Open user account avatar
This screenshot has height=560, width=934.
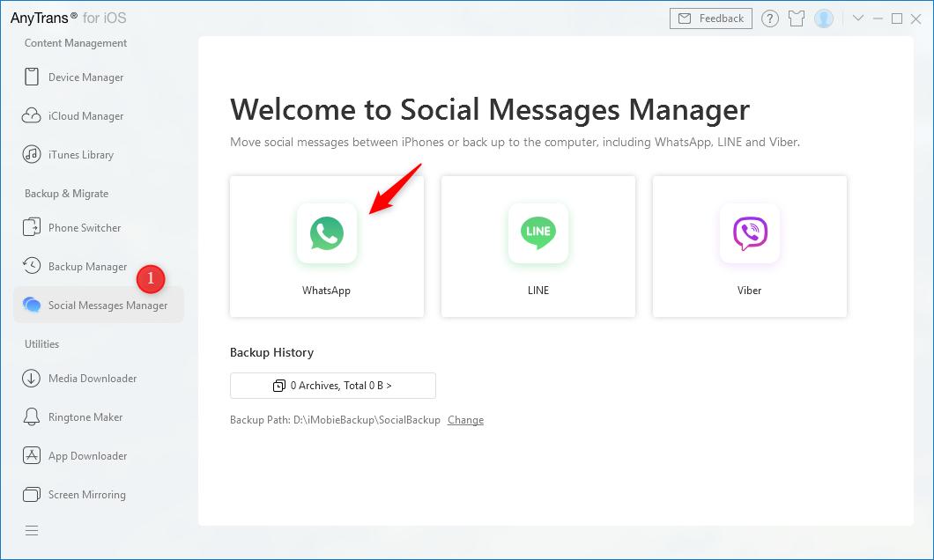click(824, 18)
